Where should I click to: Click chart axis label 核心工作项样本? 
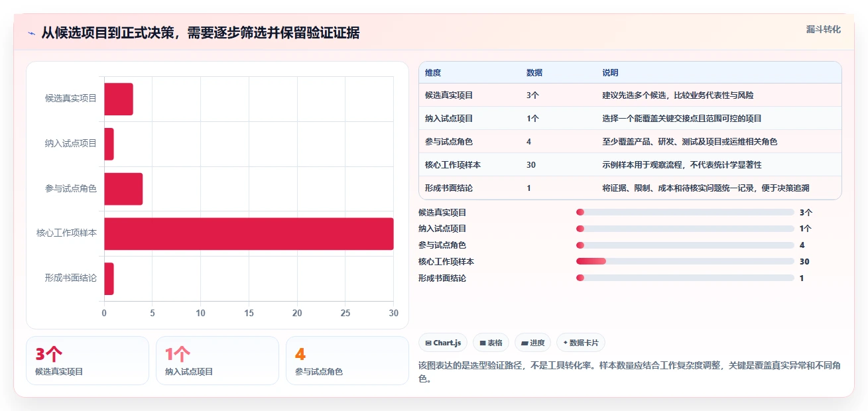pyautogui.click(x=66, y=234)
